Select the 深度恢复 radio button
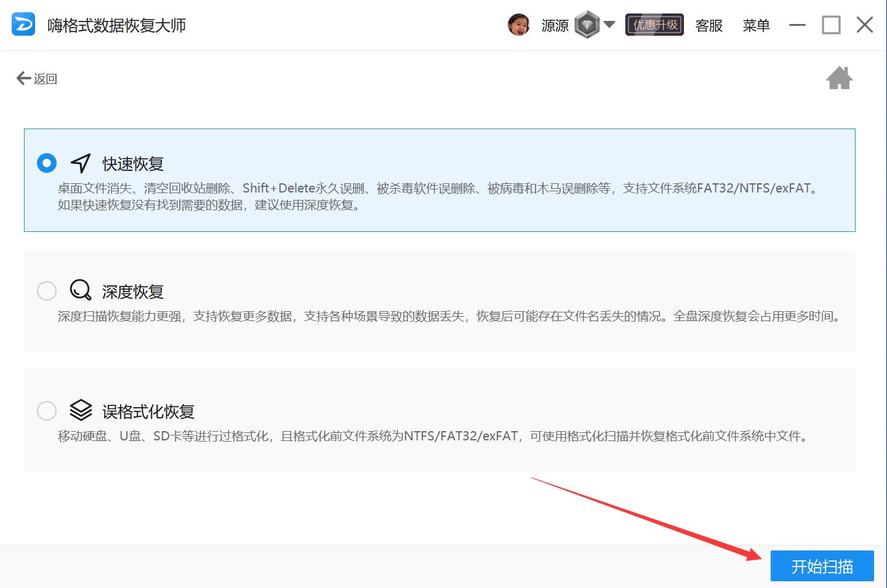The height and width of the screenshot is (588, 887). [47, 290]
